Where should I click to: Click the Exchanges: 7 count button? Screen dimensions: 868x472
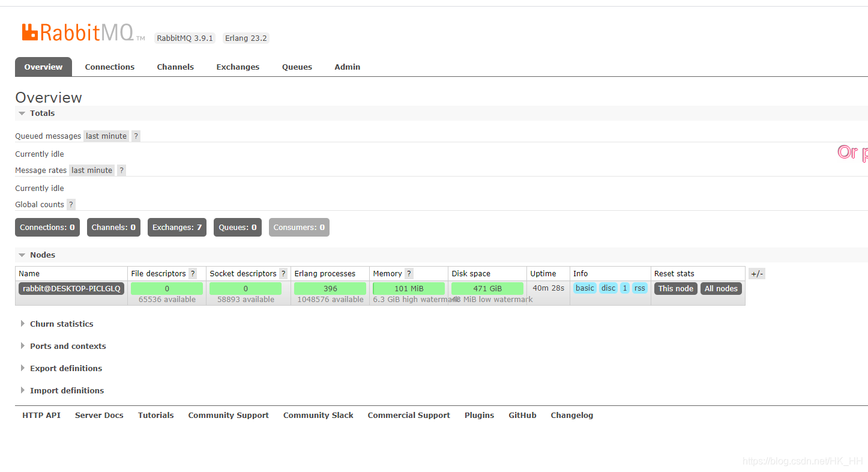point(177,227)
